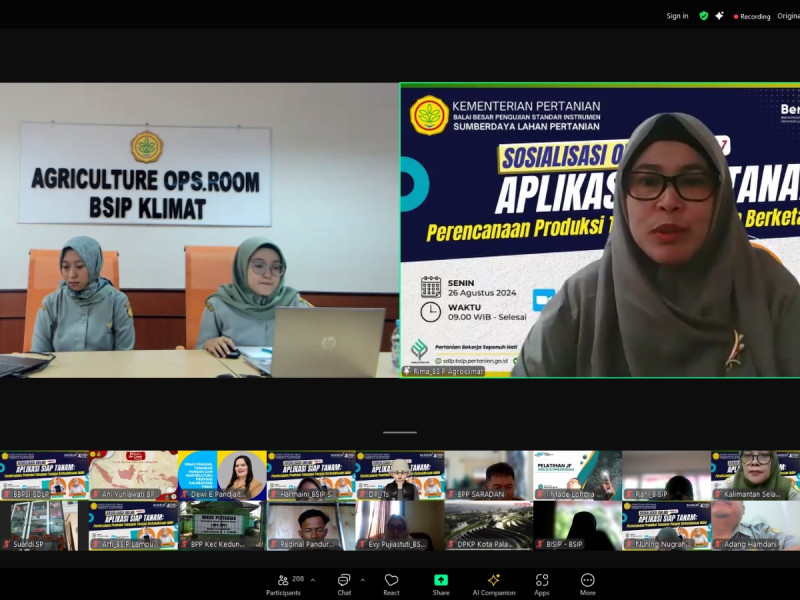Select the Dewi E Pandjaitan thumbnail
Screen dimensions: 800x600
[222, 475]
